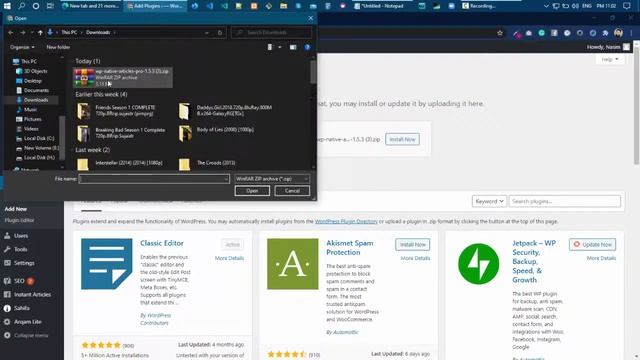The image size is (640, 360).
Task: Open the Classic Editor title link
Action: point(162,243)
